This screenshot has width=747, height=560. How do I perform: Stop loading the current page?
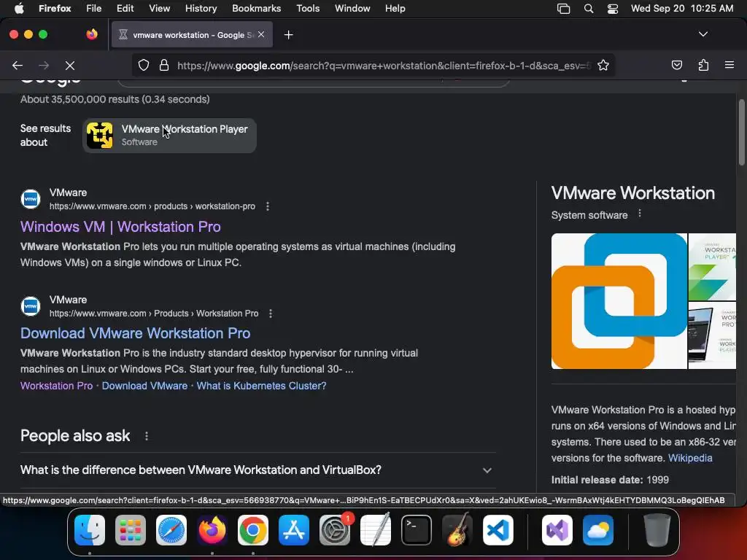click(70, 65)
